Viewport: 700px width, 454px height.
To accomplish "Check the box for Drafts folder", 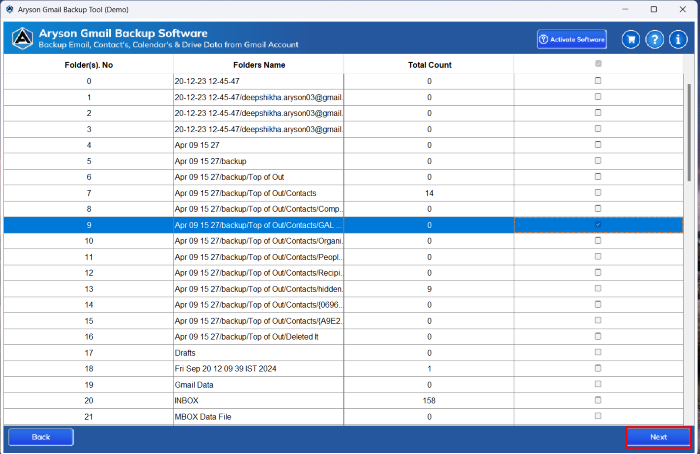I will 598,352.
